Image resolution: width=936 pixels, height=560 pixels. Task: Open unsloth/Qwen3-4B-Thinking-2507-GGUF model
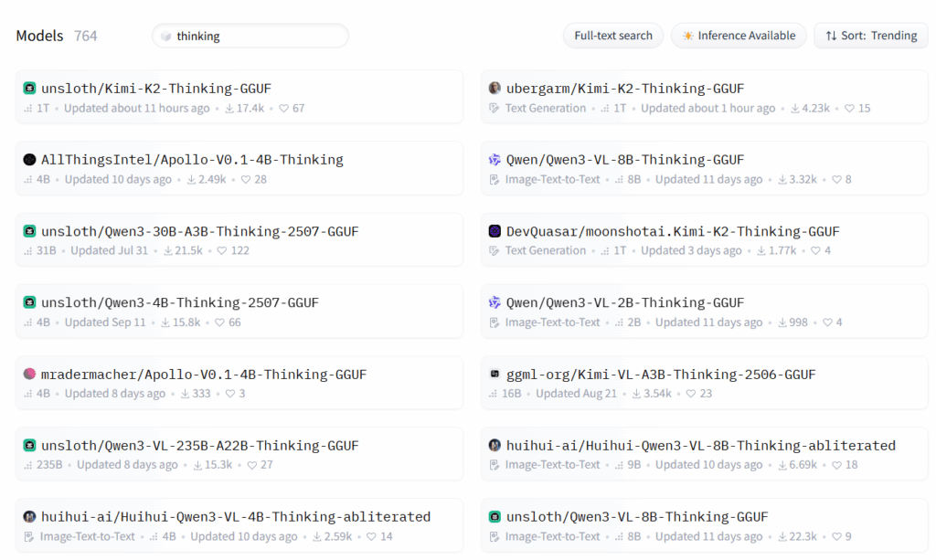[x=180, y=302]
